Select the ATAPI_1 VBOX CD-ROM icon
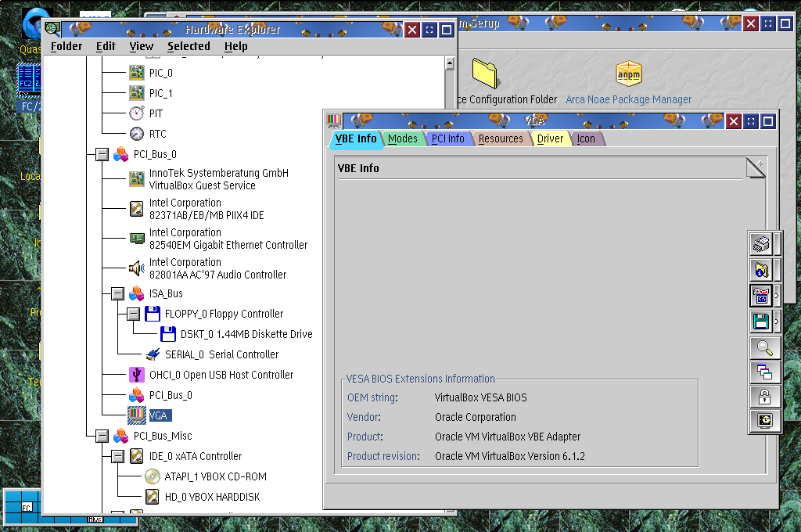 (153, 476)
